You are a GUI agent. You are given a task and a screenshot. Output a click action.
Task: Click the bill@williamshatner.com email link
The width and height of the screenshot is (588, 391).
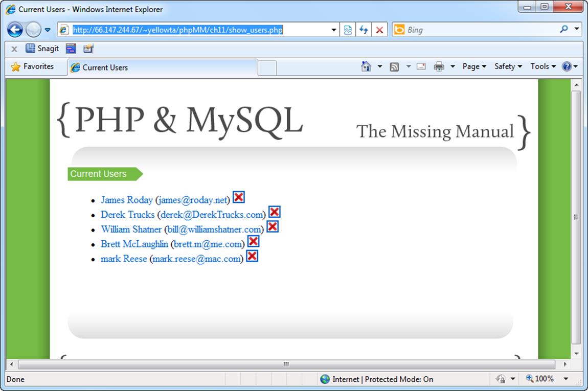pos(214,229)
